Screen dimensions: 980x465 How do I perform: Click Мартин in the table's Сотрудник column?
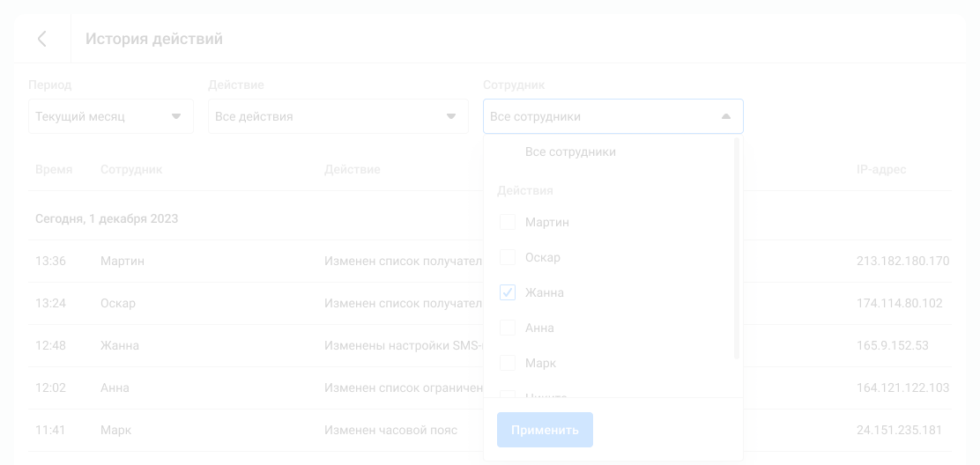pos(122,261)
